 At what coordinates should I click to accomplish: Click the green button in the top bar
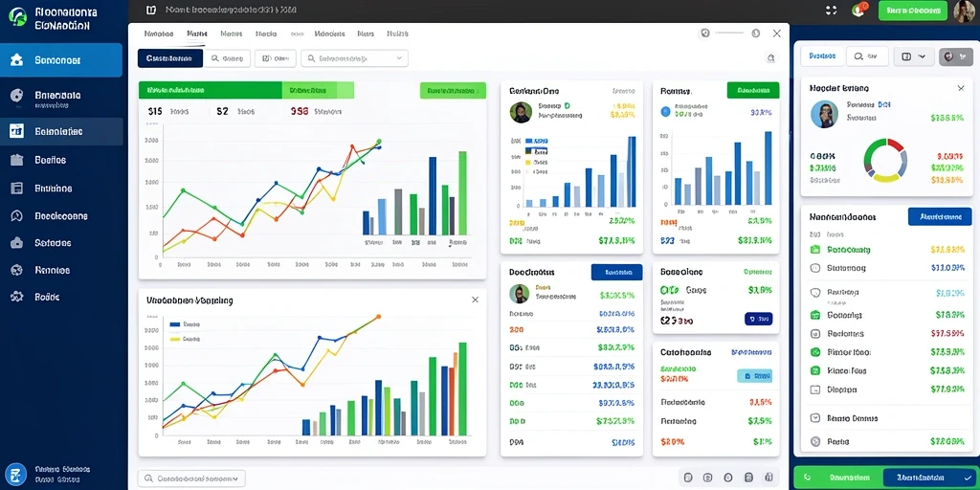point(912,11)
